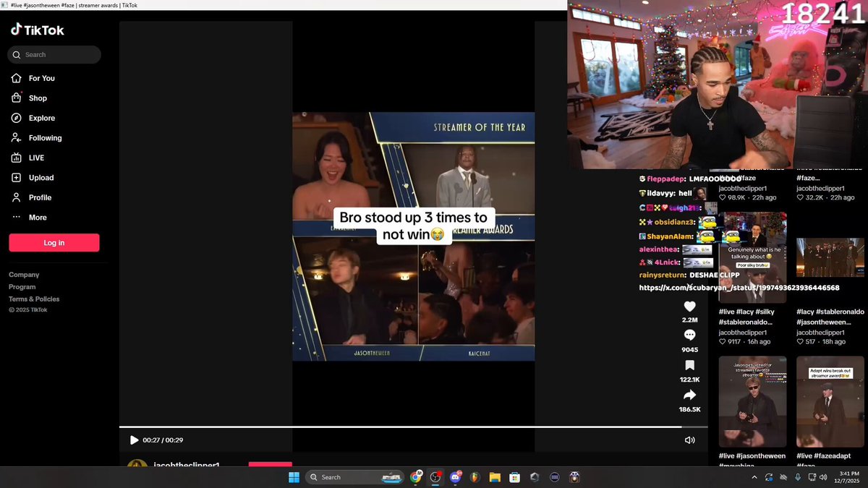868x488 pixels.
Task: Open the 'Jason gets voted for streamers favorite' thumbnail
Action: coord(752,401)
